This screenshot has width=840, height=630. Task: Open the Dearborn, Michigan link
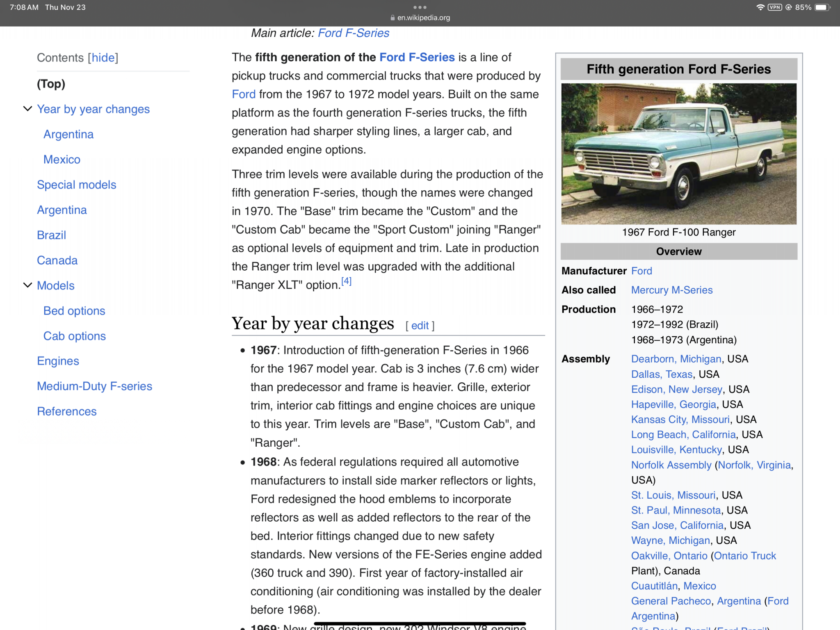coord(676,359)
